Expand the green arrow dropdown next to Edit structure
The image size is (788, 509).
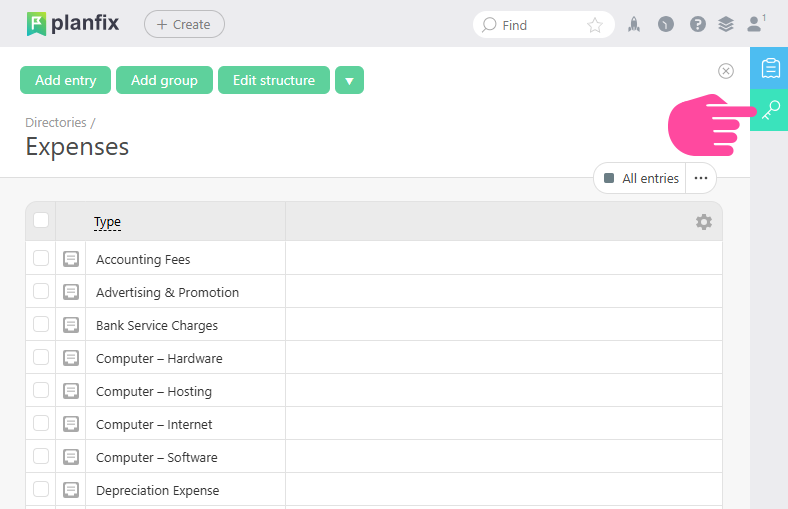click(349, 80)
